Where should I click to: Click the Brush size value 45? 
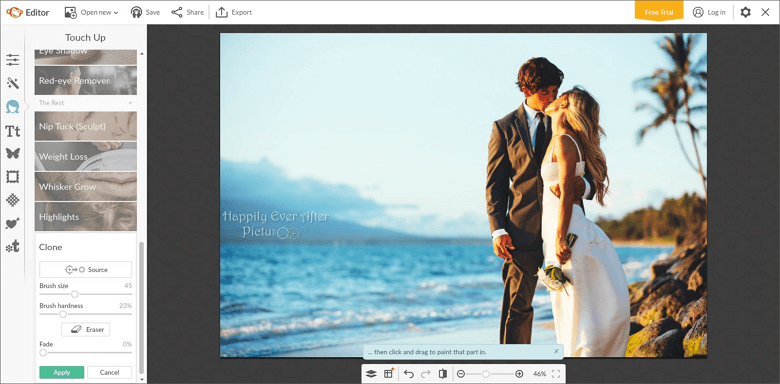tap(128, 286)
